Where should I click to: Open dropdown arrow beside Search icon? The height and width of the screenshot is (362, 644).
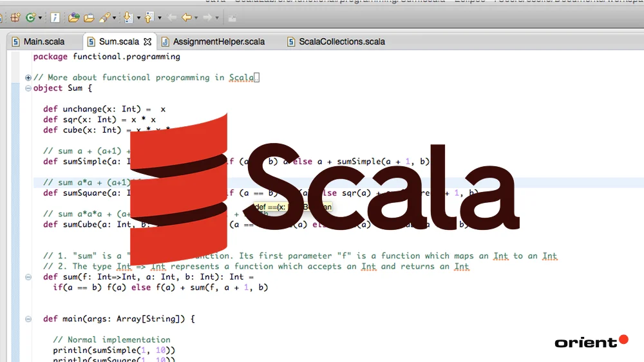click(x=113, y=18)
